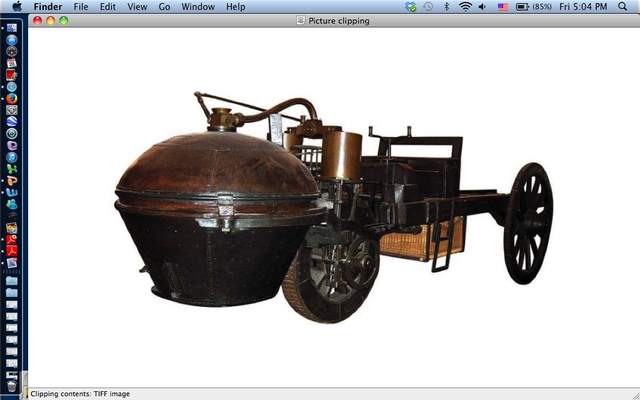Image resolution: width=640 pixels, height=400 pixels.
Task: Open the Finder application menu
Action: click(48, 7)
